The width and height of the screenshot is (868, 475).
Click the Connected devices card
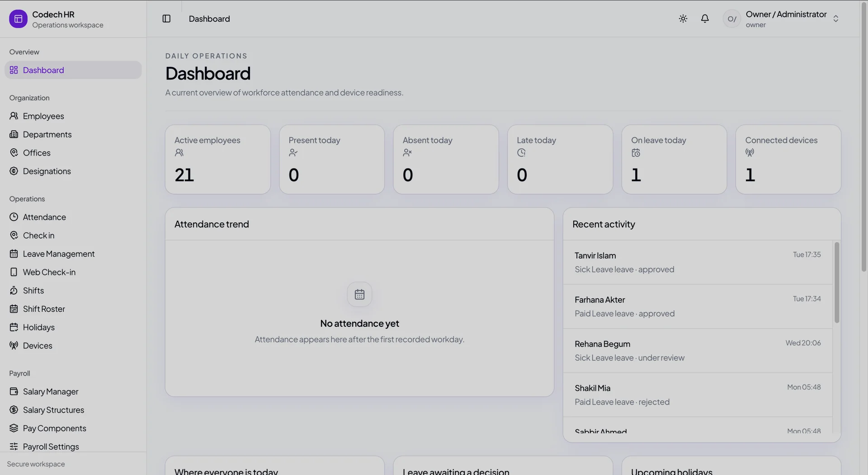[x=788, y=160]
